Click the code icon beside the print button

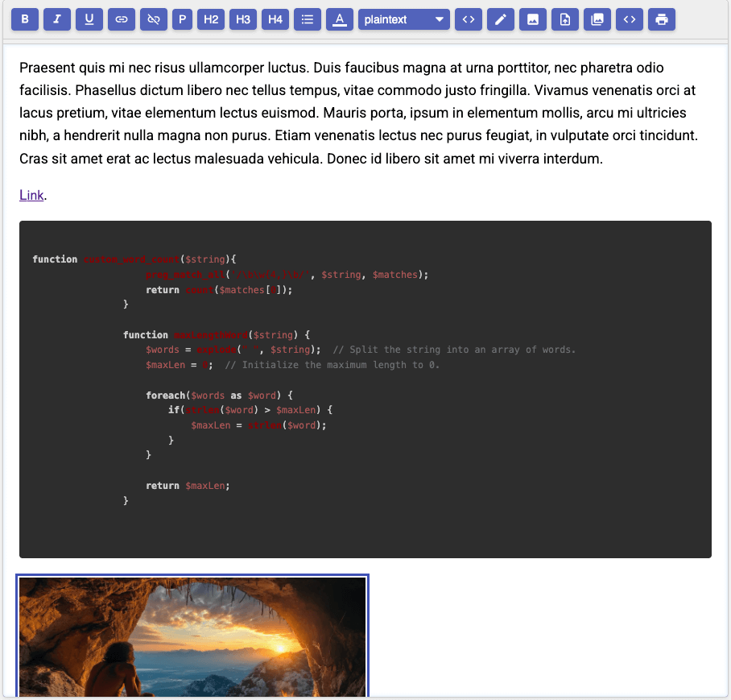pos(629,19)
